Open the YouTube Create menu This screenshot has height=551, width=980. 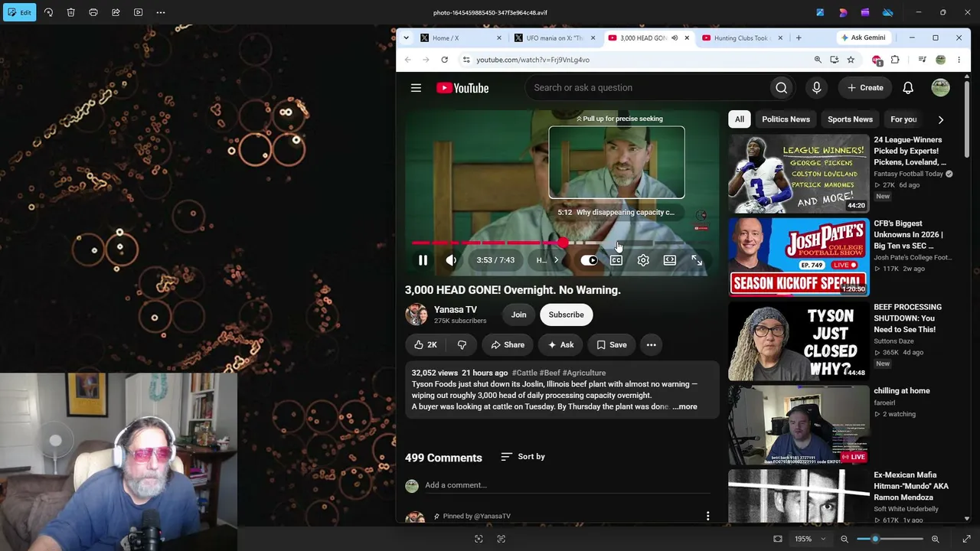865,88
